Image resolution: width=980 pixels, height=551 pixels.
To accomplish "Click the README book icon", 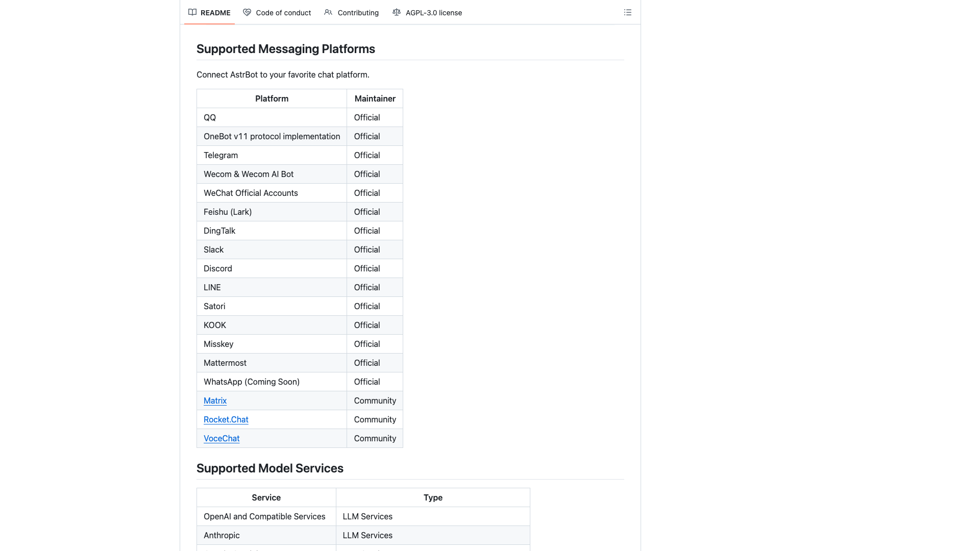I will [x=192, y=12].
